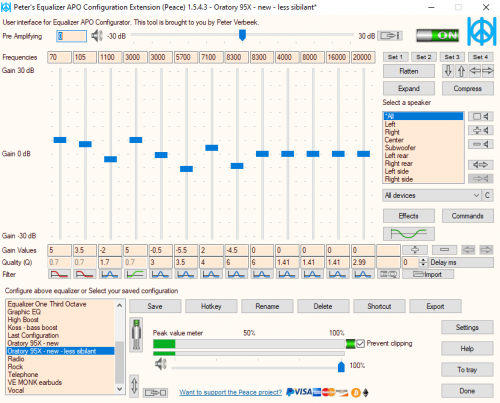Change high-shelf filter icon of first 3000 Hz band
The width and height of the screenshot is (500, 403).
coord(135,275)
